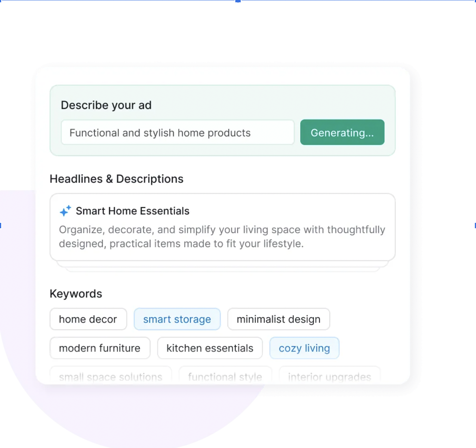Click the top center selection handle
This screenshot has width=476, height=448.
pos(238,1)
